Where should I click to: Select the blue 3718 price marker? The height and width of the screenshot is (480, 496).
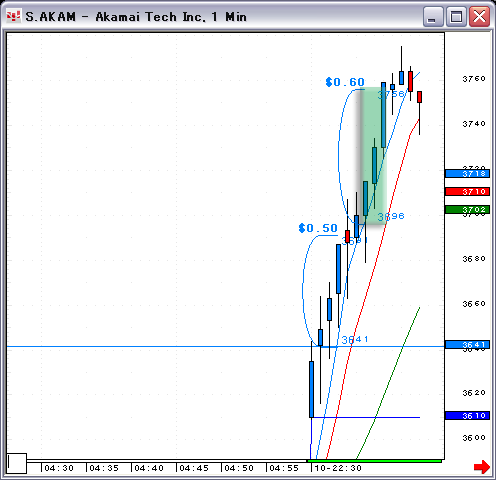467,173
